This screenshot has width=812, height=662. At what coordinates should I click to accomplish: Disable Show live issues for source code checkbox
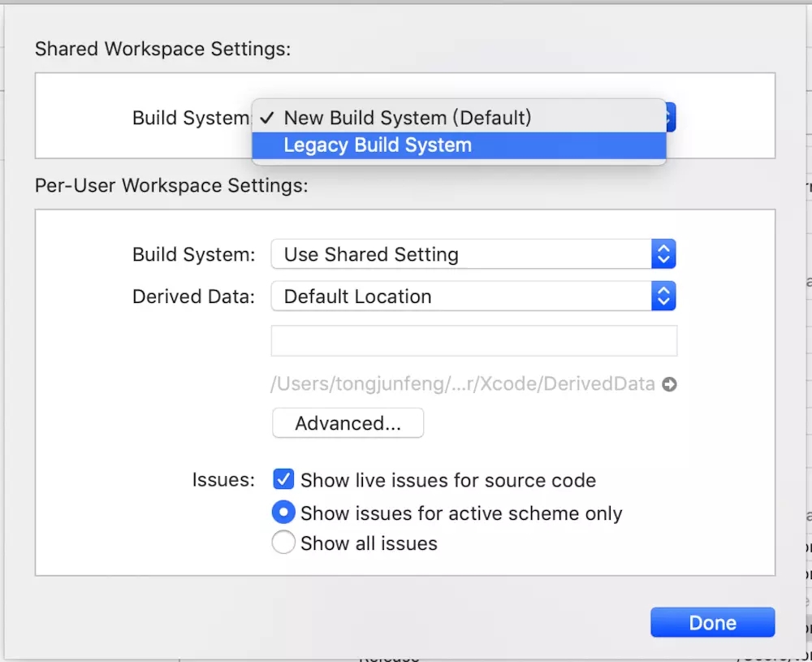(283, 480)
